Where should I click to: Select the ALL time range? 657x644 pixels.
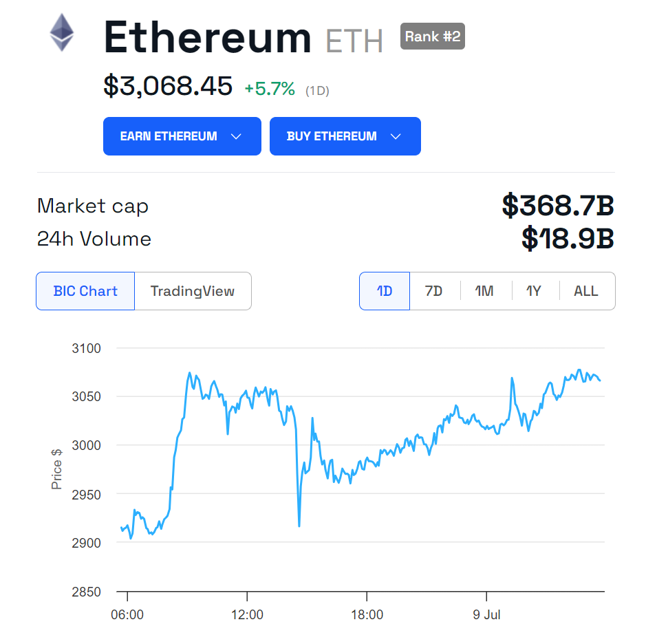click(585, 291)
